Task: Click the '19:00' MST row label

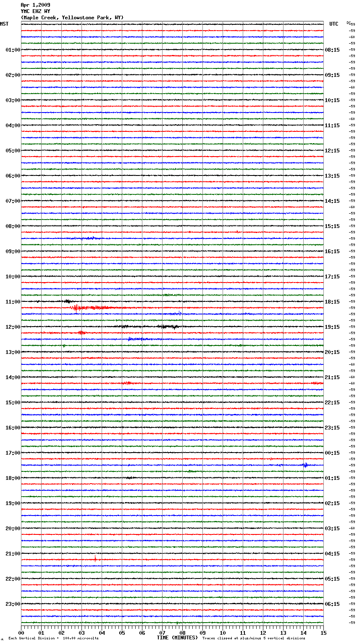Action: tap(13, 503)
